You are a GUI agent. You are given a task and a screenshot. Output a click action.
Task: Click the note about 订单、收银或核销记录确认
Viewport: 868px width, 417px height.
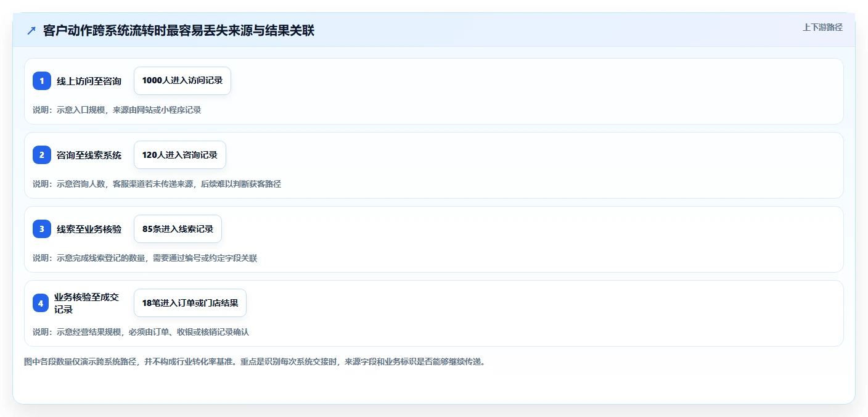point(141,332)
